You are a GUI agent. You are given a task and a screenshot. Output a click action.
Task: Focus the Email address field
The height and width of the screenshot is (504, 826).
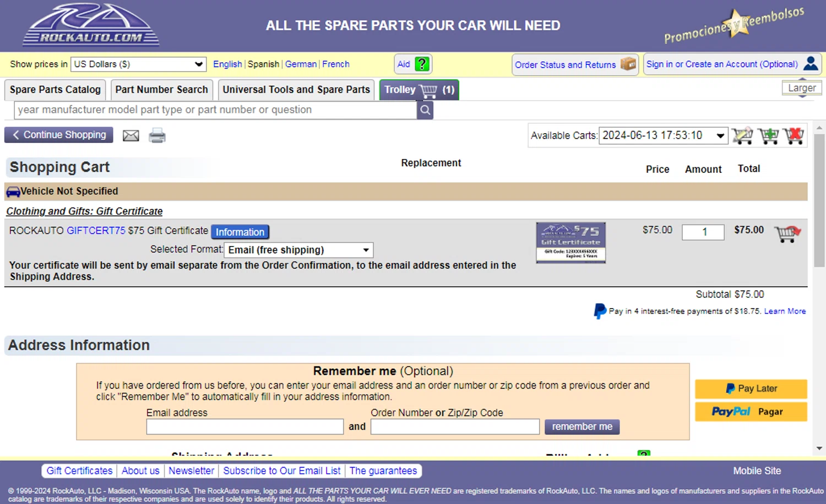pyautogui.click(x=245, y=427)
